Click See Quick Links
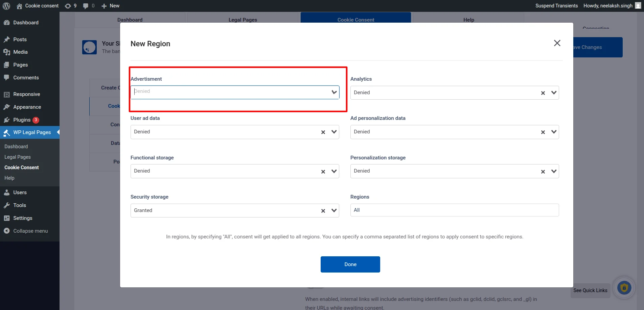 590,290
